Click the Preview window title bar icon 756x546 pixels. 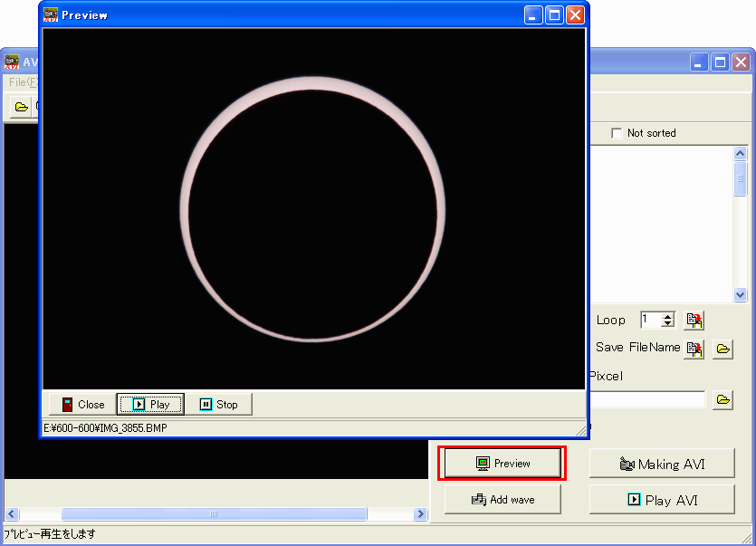52,14
